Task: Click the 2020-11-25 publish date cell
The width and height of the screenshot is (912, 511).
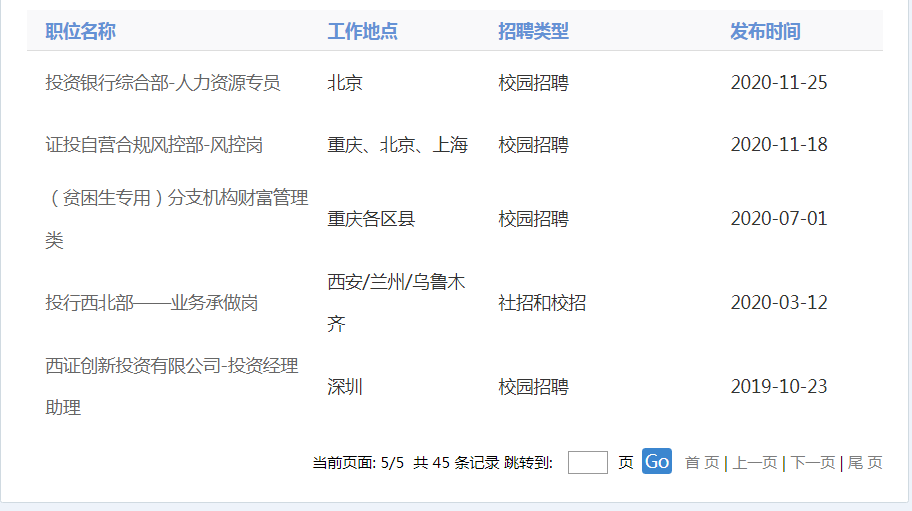Action: (779, 83)
